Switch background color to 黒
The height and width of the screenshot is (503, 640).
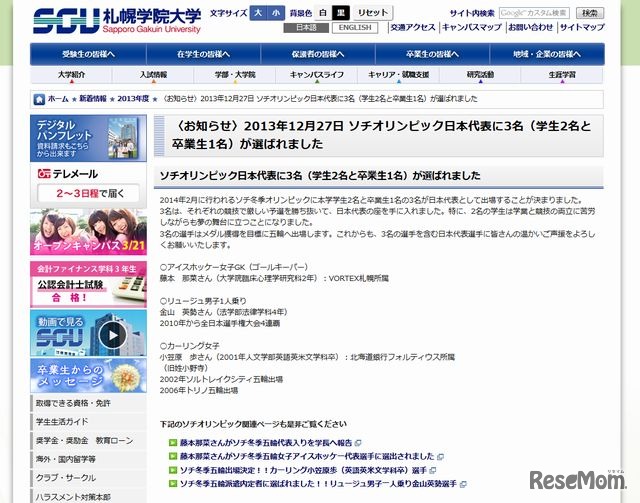coord(341,13)
